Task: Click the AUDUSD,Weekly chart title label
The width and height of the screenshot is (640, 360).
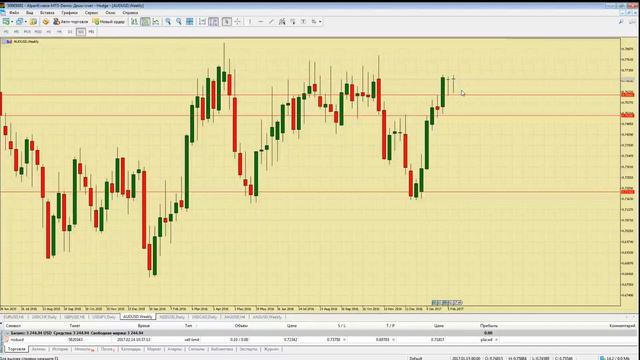Action: pyautogui.click(x=26, y=42)
